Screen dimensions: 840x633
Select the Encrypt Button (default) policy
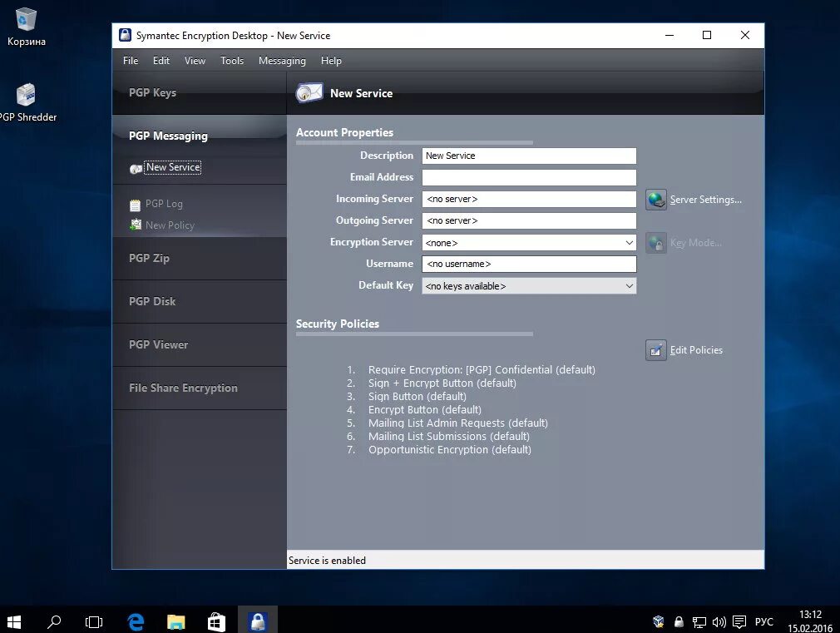pyautogui.click(x=424, y=410)
